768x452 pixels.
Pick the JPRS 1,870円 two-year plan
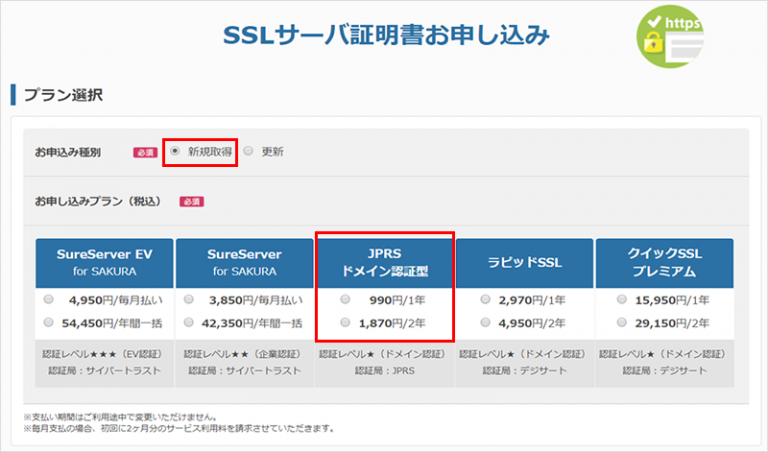pyautogui.click(x=345, y=322)
